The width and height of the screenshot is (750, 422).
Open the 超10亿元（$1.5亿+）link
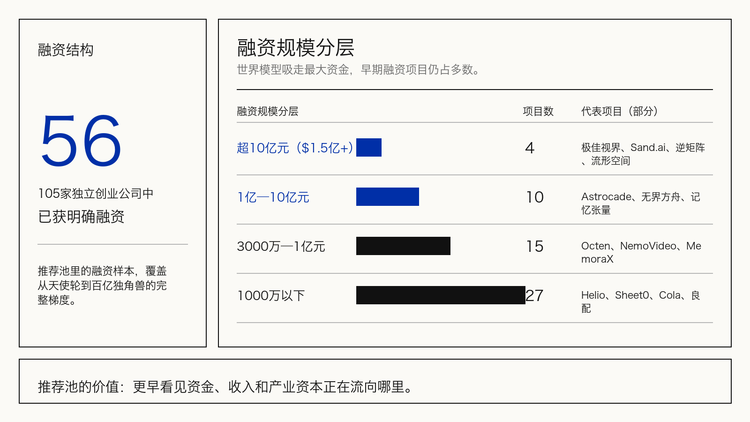tap(295, 148)
